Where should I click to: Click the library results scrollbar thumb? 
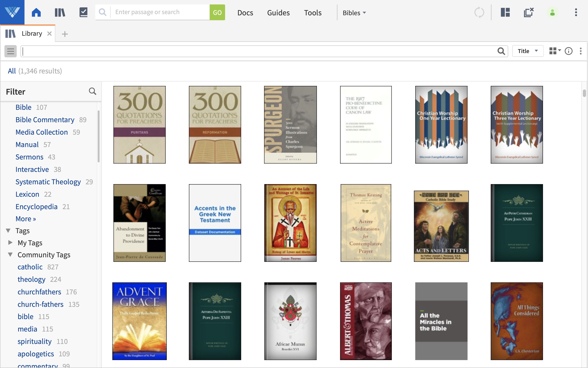coord(584,93)
